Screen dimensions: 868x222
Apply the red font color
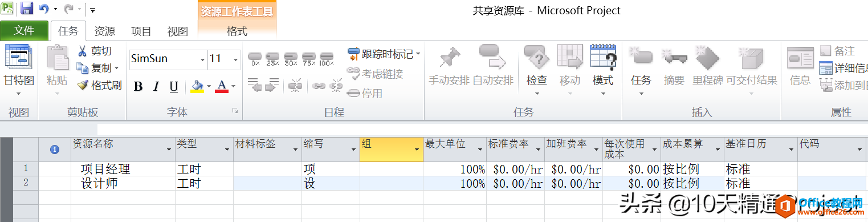point(222,87)
